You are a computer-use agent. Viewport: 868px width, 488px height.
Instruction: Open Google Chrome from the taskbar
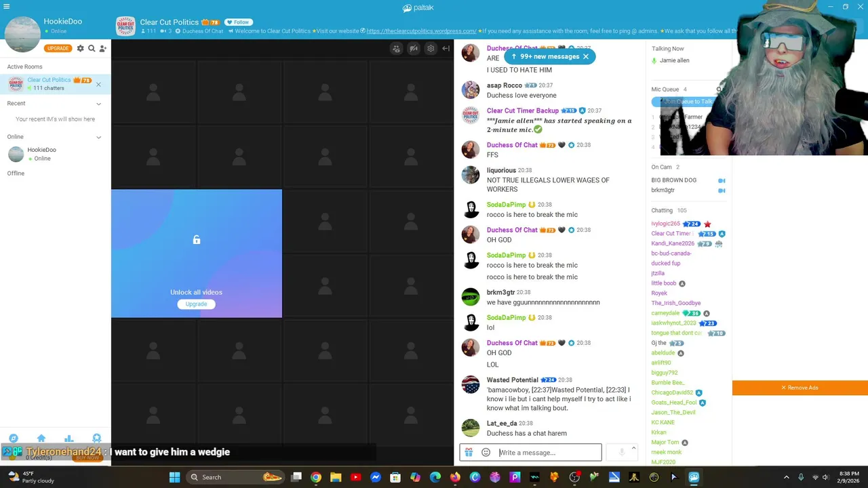point(316,477)
